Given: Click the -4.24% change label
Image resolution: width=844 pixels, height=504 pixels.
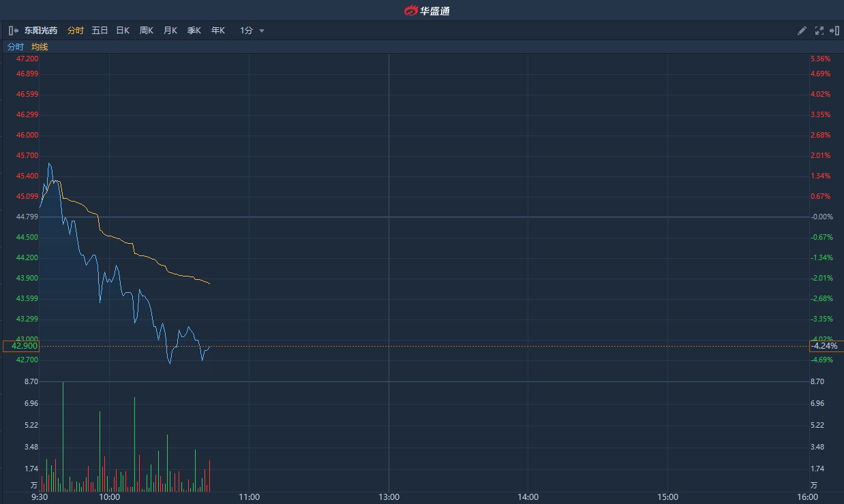Looking at the screenshot, I should [822, 346].
